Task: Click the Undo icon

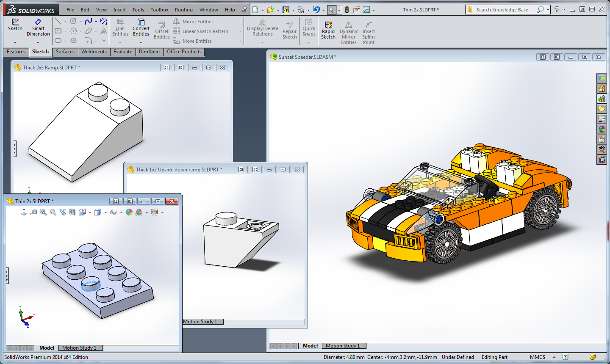Action: click(316, 10)
